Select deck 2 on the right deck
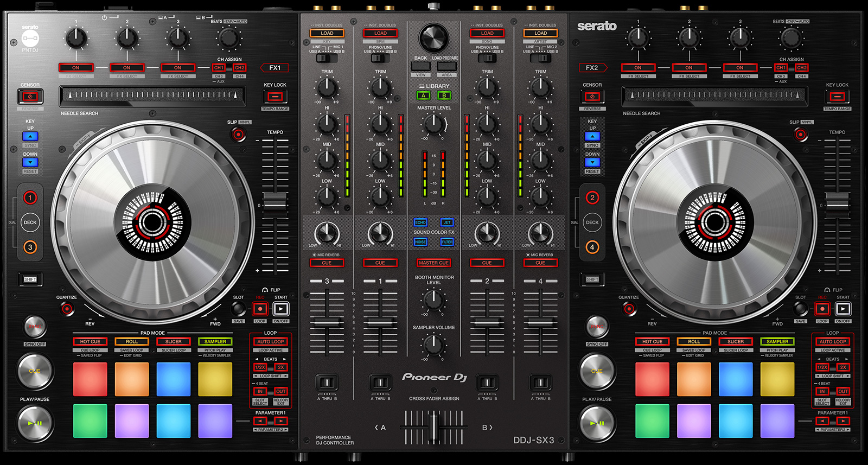Image resolution: width=868 pixels, height=465 pixels. coord(592,198)
